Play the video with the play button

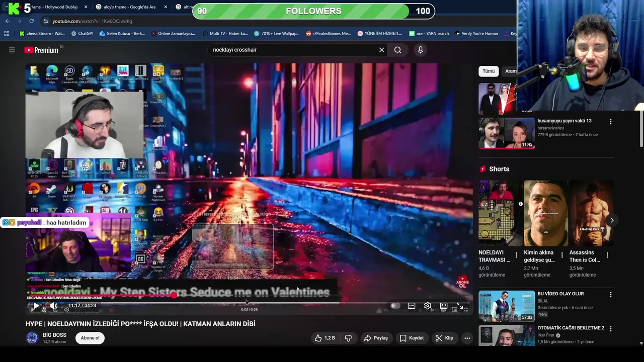coord(36,305)
